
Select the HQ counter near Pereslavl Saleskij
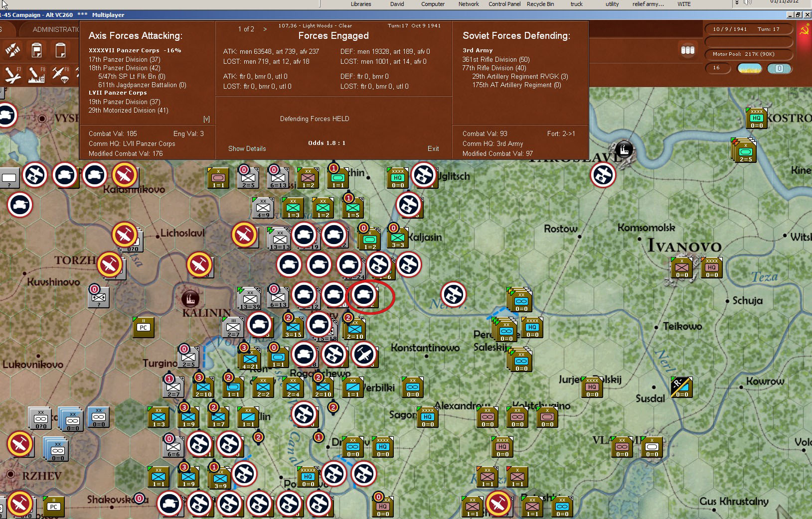(532, 327)
